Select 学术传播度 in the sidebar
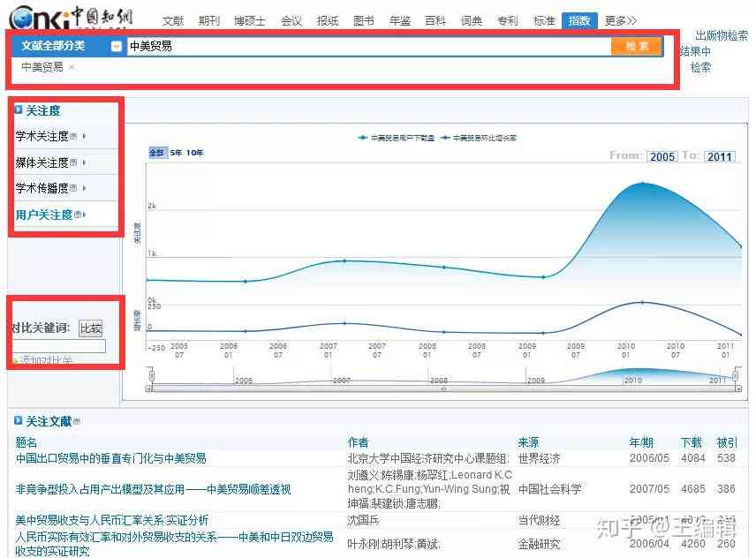This screenshot has width=756, height=558. [42, 188]
